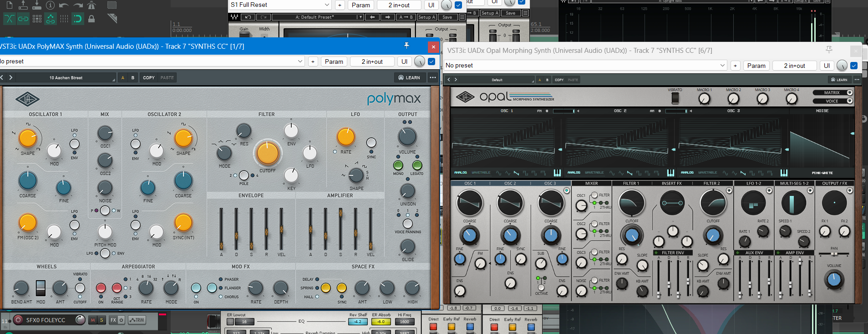Open Opal Default preset browser
This screenshot has height=334, width=868.
pos(497,80)
